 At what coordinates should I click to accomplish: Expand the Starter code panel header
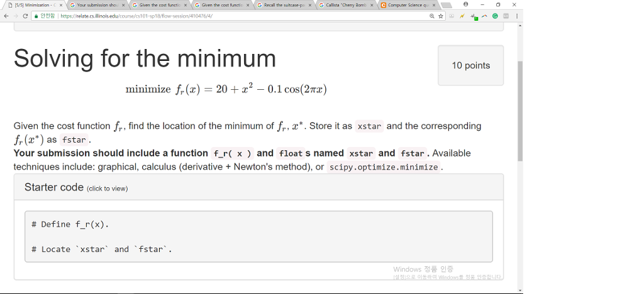pos(258,187)
